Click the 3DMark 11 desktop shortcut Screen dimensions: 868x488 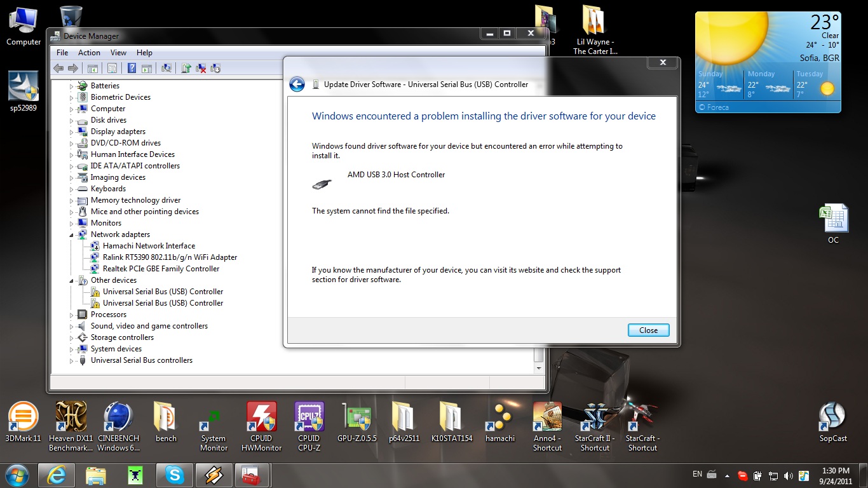click(23, 422)
